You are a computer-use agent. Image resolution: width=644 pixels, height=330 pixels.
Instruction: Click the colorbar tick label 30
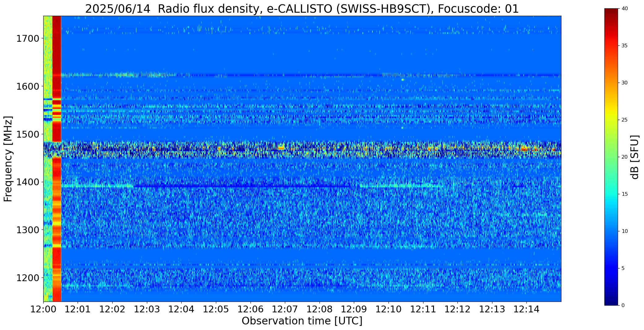coord(625,83)
